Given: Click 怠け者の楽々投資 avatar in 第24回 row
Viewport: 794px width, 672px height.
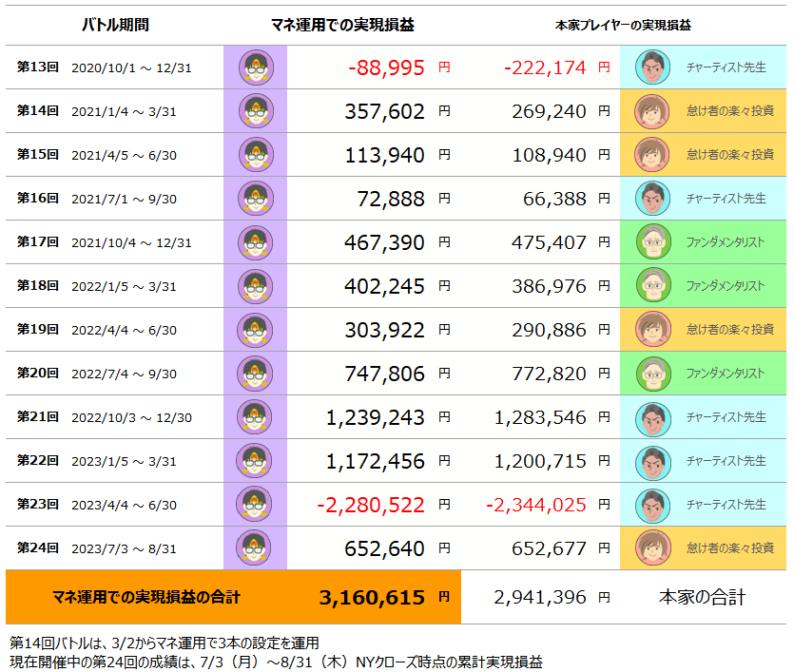Looking at the screenshot, I should 653,547.
